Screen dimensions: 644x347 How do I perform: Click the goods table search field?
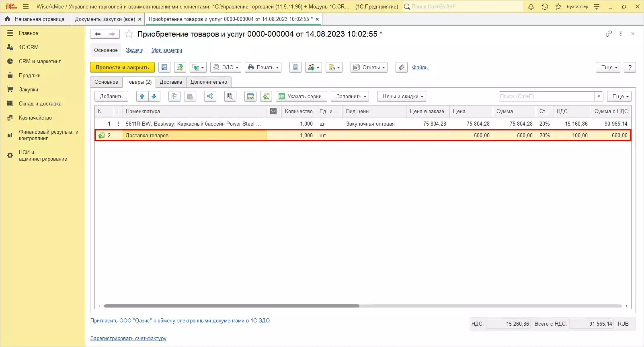[547, 96]
